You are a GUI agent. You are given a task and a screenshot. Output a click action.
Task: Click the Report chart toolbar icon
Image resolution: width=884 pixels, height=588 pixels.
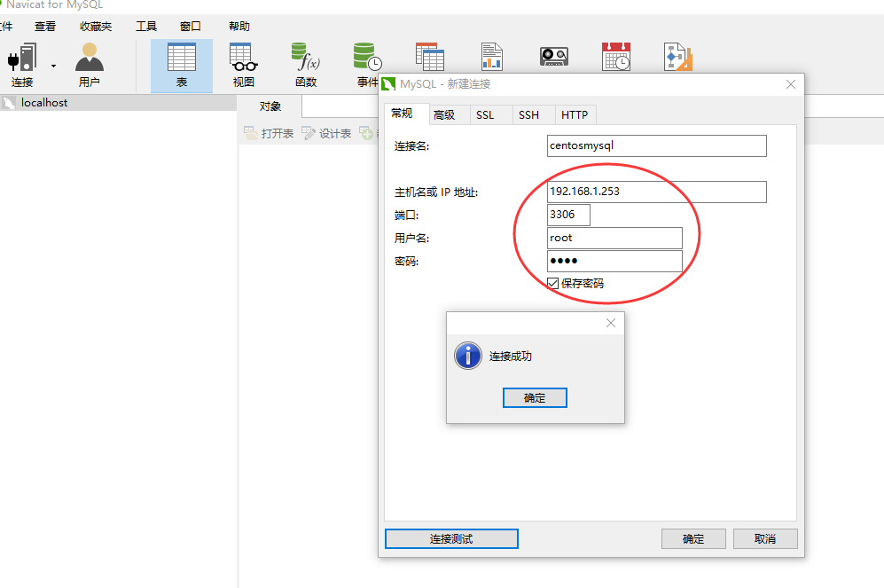pyautogui.click(x=491, y=57)
